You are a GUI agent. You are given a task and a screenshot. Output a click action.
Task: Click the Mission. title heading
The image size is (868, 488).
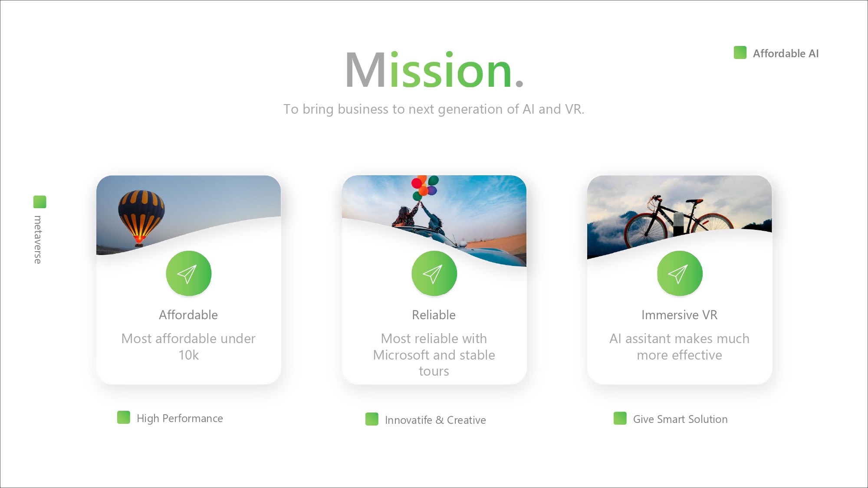tap(434, 70)
